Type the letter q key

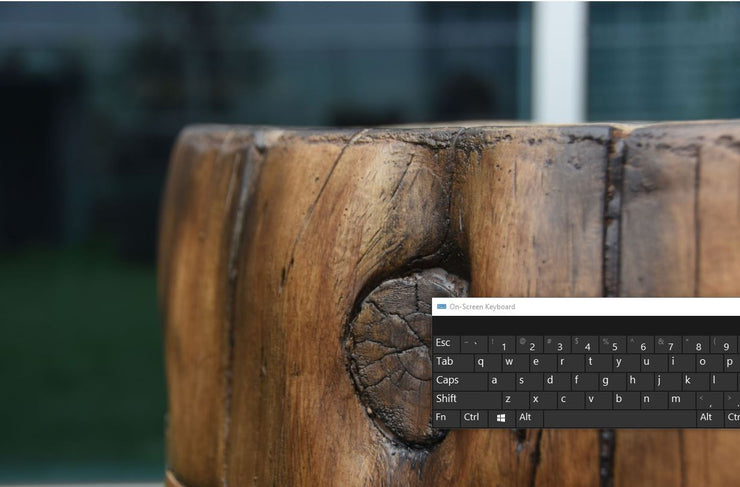click(x=481, y=363)
